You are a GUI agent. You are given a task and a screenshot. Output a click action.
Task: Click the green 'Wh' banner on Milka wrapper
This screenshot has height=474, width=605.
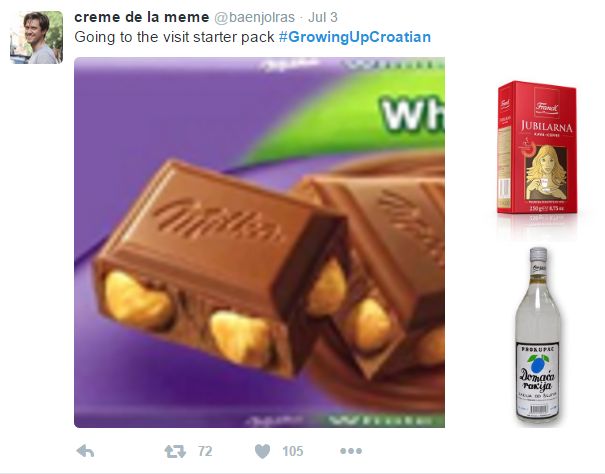click(x=412, y=114)
